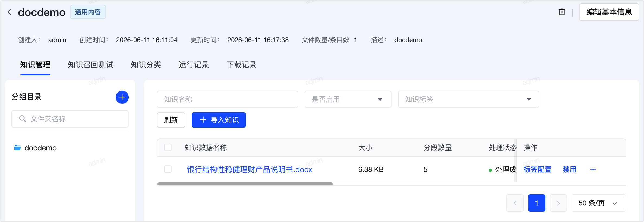Open the 50 条/页 page size selector
The height and width of the screenshot is (222, 644).
pyautogui.click(x=598, y=203)
